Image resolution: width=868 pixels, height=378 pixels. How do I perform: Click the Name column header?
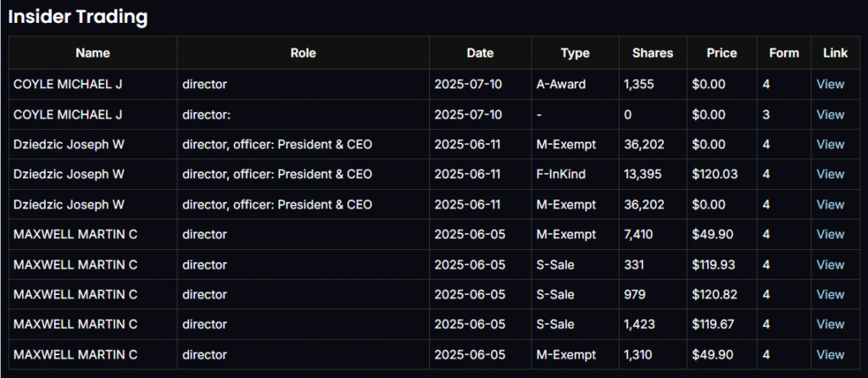tap(92, 53)
